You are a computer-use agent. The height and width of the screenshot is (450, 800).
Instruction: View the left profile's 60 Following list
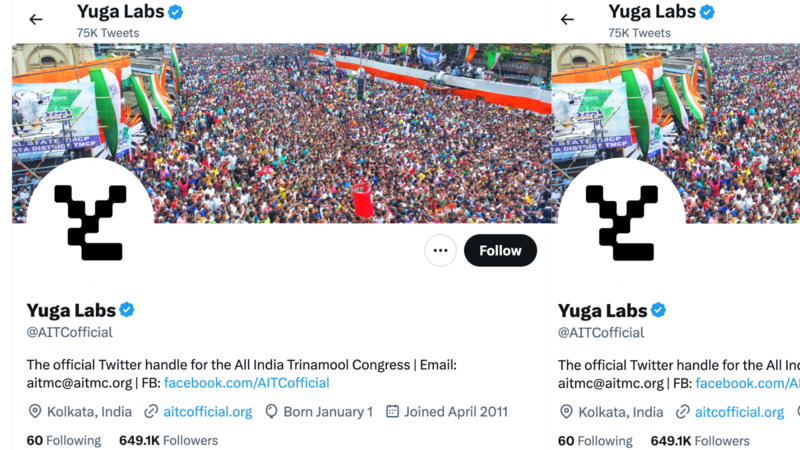point(64,440)
